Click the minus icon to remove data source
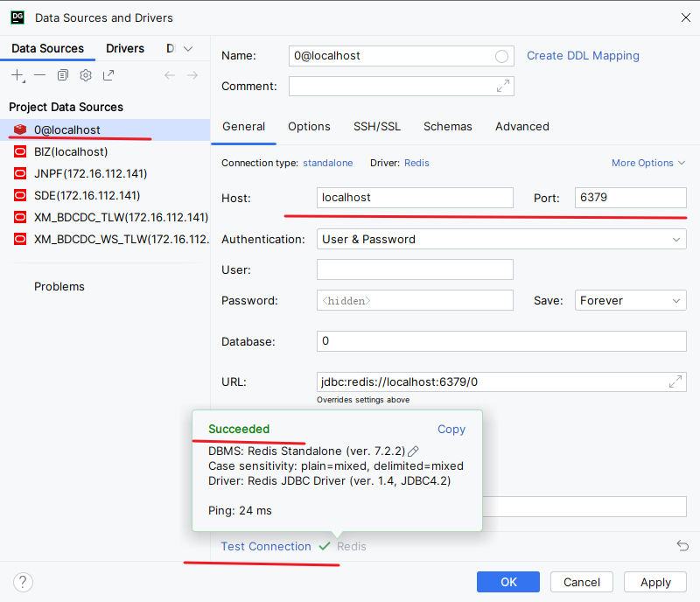The image size is (700, 602). click(x=39, y=75)
